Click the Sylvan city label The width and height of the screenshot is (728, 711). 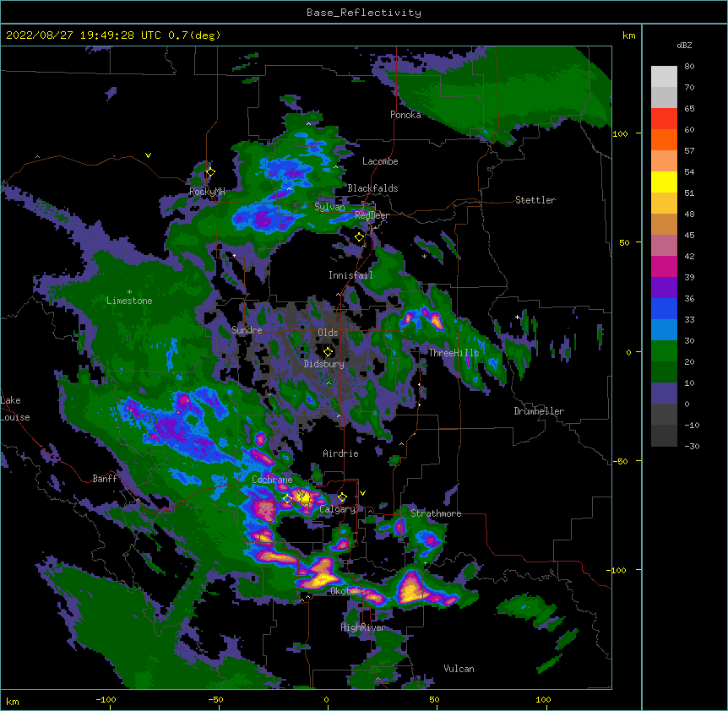coord(329,207)
